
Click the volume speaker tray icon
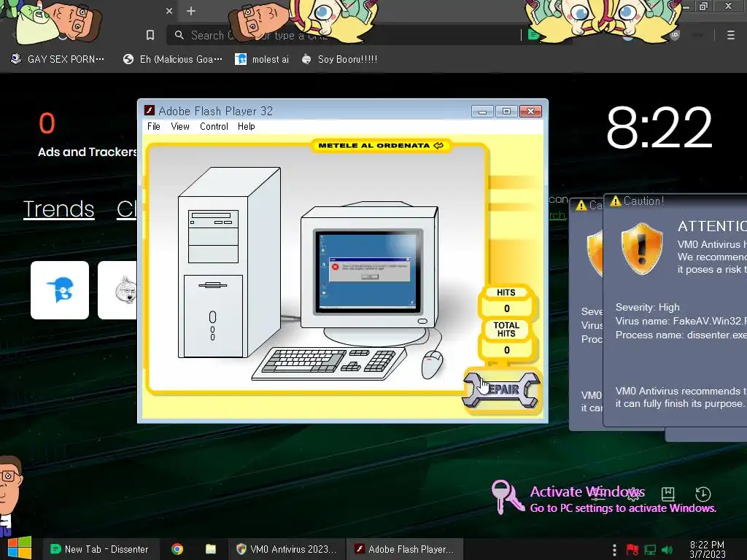(x=667, y=550)
